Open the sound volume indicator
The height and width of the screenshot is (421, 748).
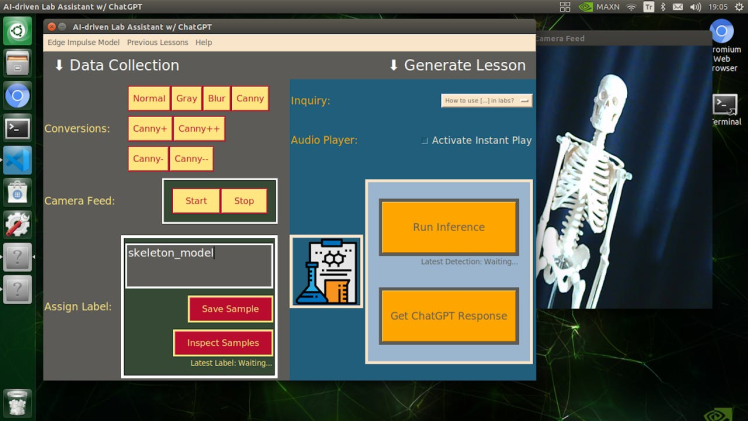click(696, 7)
